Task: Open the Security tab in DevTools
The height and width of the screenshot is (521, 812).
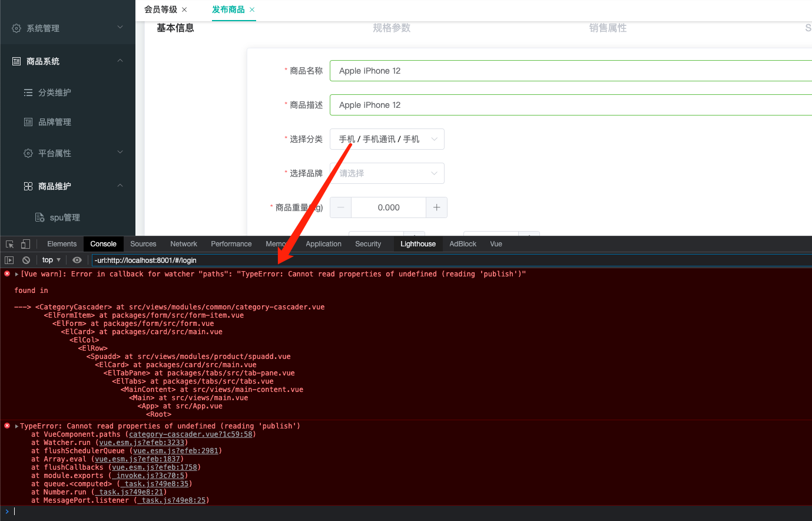Action: (x=368, y=244)
